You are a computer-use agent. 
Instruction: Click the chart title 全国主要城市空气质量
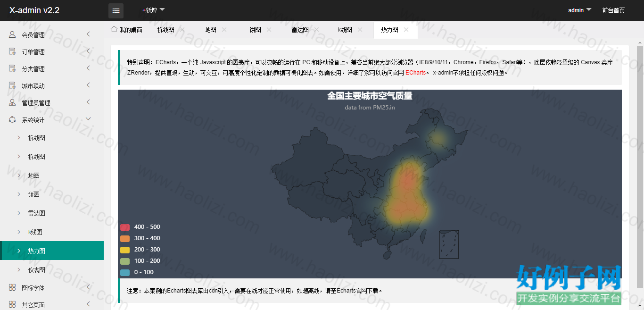[x=370, y=96]
